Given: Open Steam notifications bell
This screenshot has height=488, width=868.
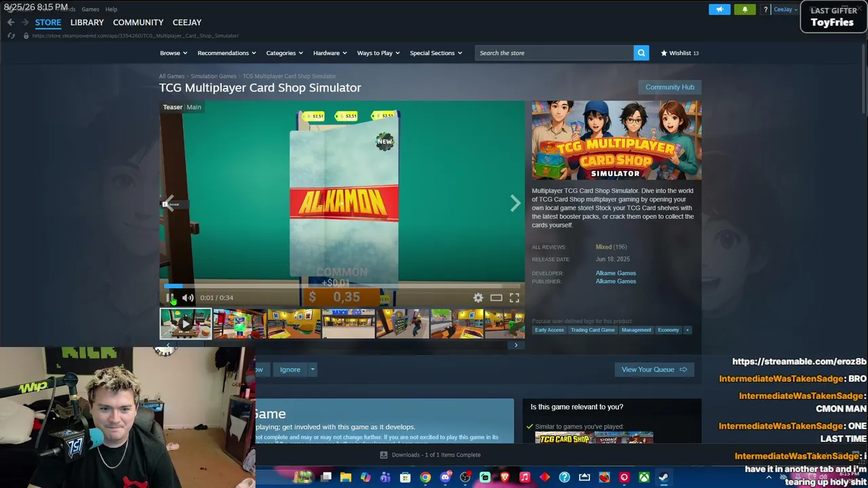Looking at the screenshot, I should point(745,9).
